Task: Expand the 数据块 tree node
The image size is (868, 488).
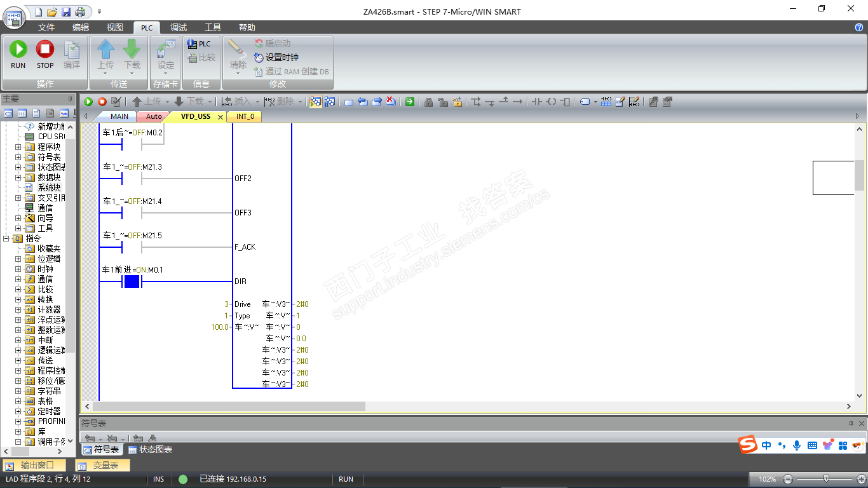Action: (18, 177)
